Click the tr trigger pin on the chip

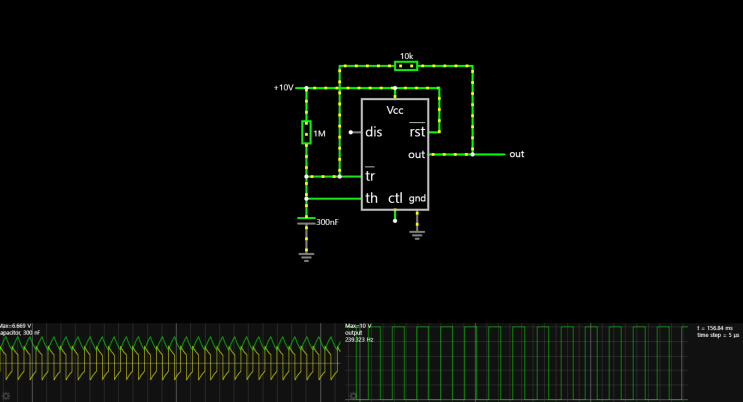click(370, 177)
